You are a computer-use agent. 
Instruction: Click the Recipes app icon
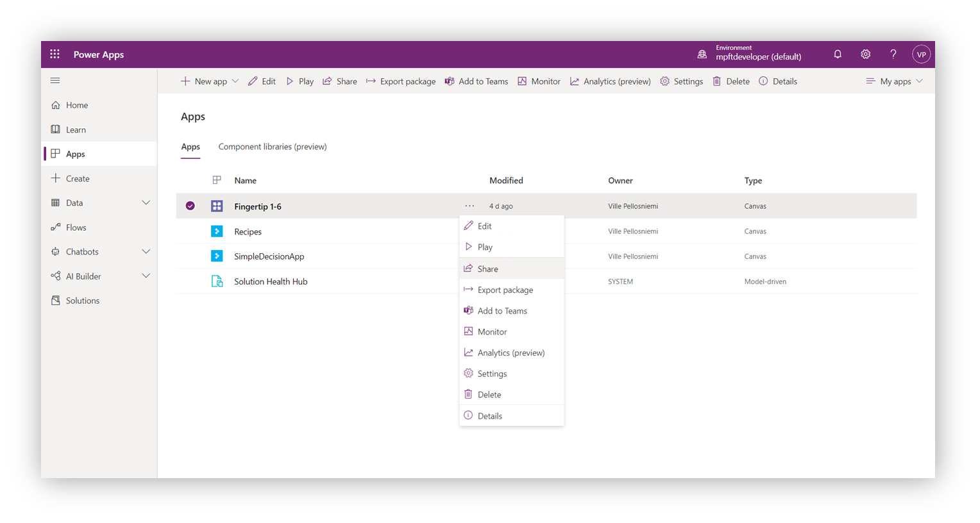[217, 231]
